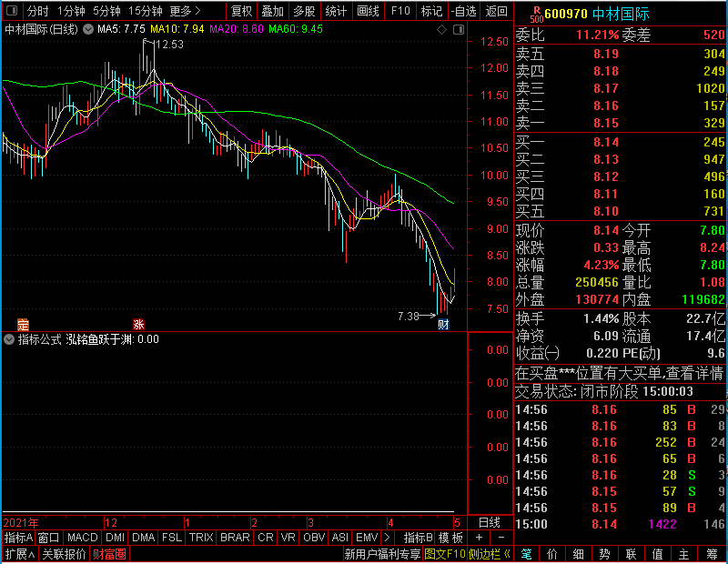Click 新用户福利专享 promo link
Viewport: 728px width, 564px height.
[382, 554]
